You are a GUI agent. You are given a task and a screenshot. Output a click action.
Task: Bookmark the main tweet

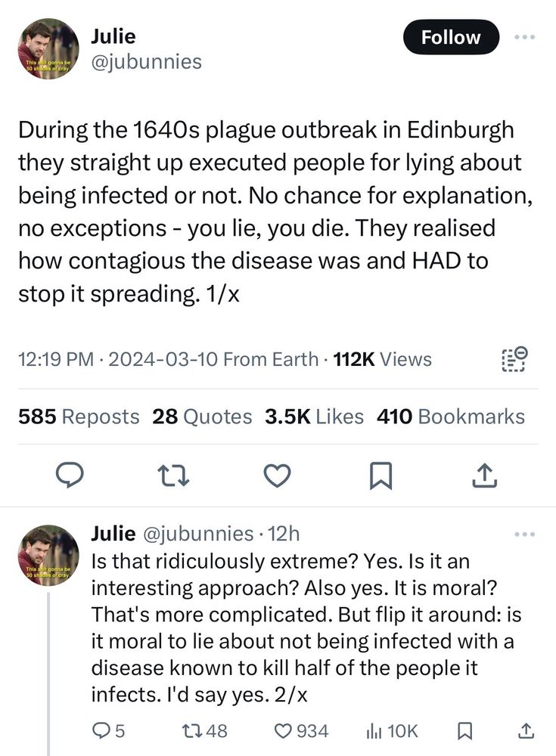(x=381, y=476)
